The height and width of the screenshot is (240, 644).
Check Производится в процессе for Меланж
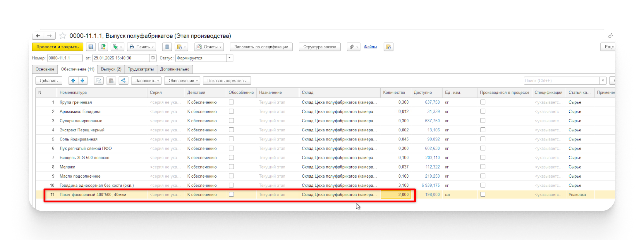tap(483, 167)
